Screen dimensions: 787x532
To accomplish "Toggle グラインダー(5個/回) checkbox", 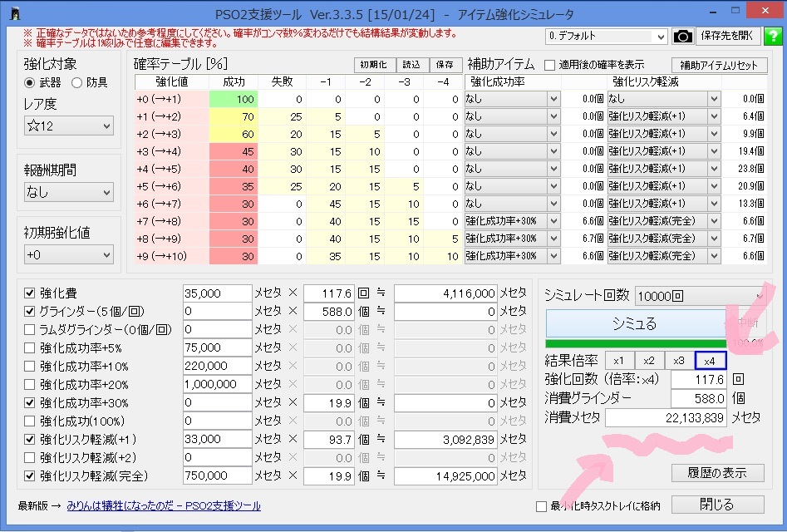I will pyautogui.click(x=30, y=311).
